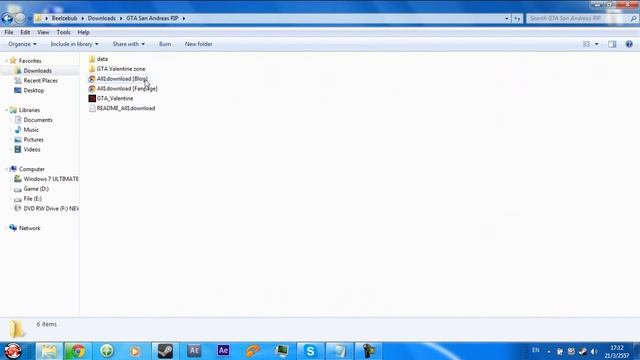Click the Forward navigation arrow
The width and height of the screenshot is (640, 360).
point(20,18)
